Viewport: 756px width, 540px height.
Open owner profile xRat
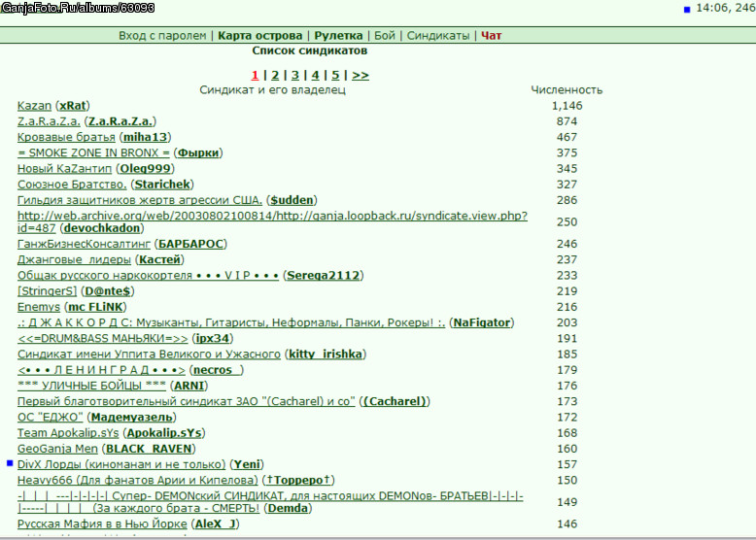point(73,106)
